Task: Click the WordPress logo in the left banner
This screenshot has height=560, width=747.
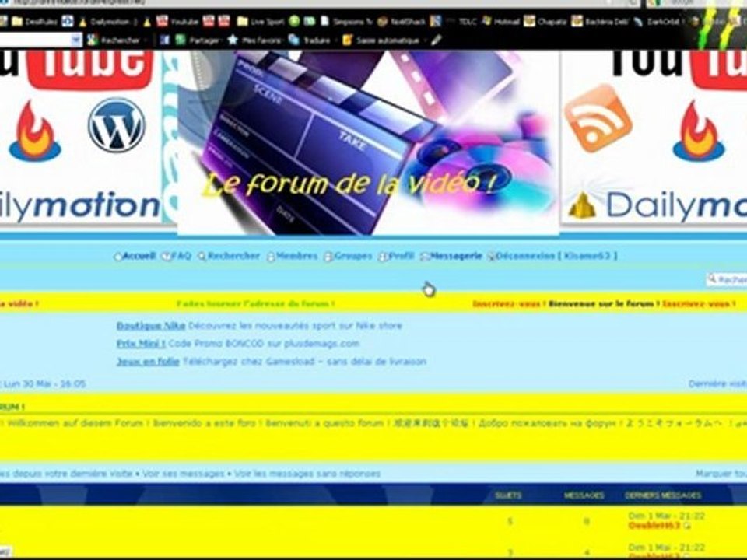Action: tap(116, 124)
